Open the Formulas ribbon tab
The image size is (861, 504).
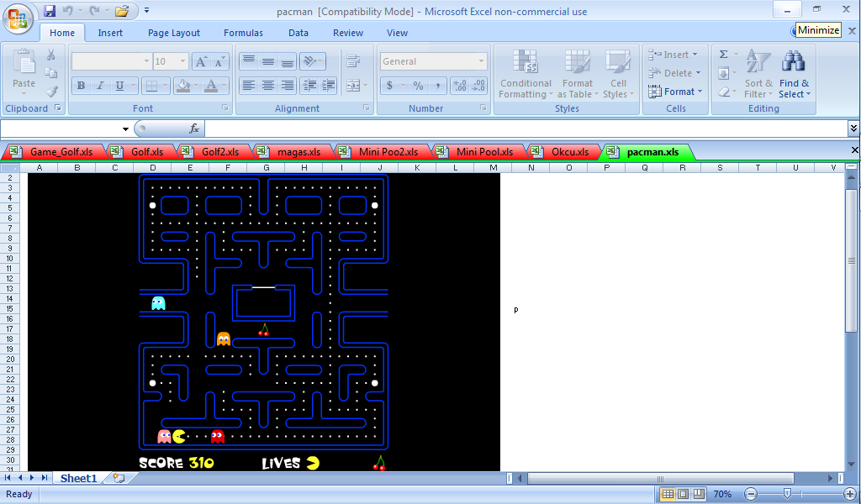coord(243,33)
